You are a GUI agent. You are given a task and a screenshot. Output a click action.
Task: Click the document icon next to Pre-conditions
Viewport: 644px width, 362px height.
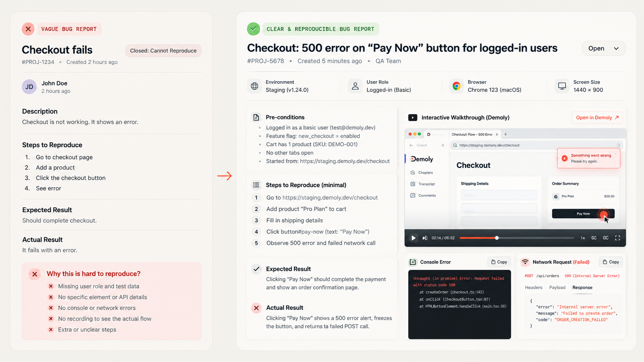[256, 117]
